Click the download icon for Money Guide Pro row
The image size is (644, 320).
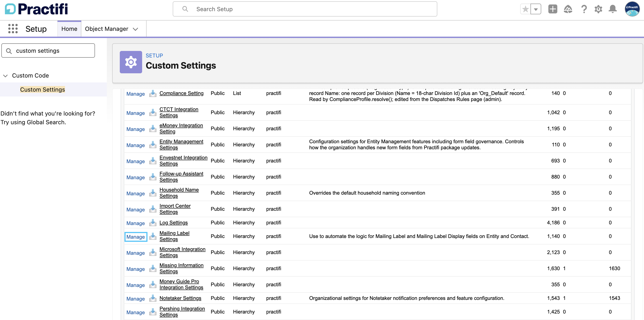[x=153, y=285]
